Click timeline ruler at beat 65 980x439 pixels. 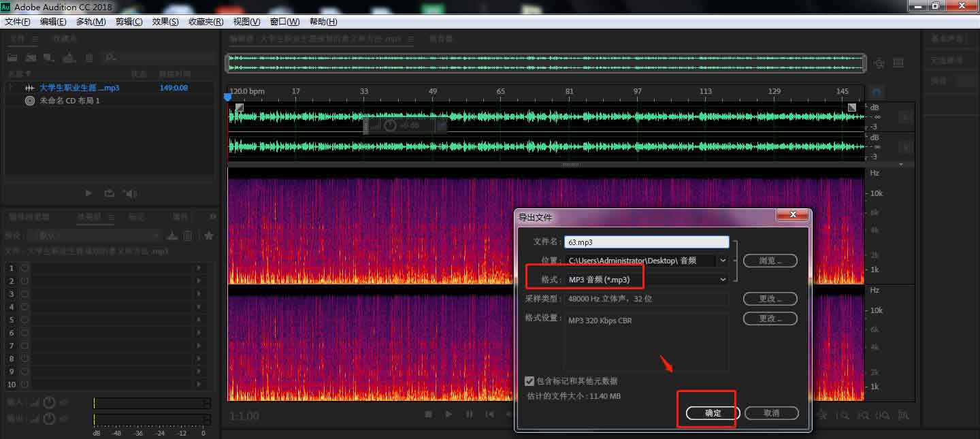point(500,91)
